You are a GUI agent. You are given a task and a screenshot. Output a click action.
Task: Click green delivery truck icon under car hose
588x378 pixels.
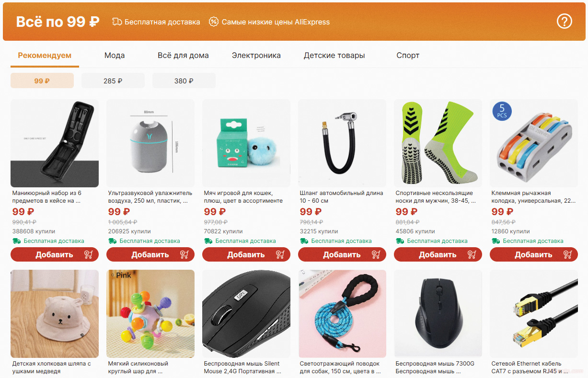point(304,241)
